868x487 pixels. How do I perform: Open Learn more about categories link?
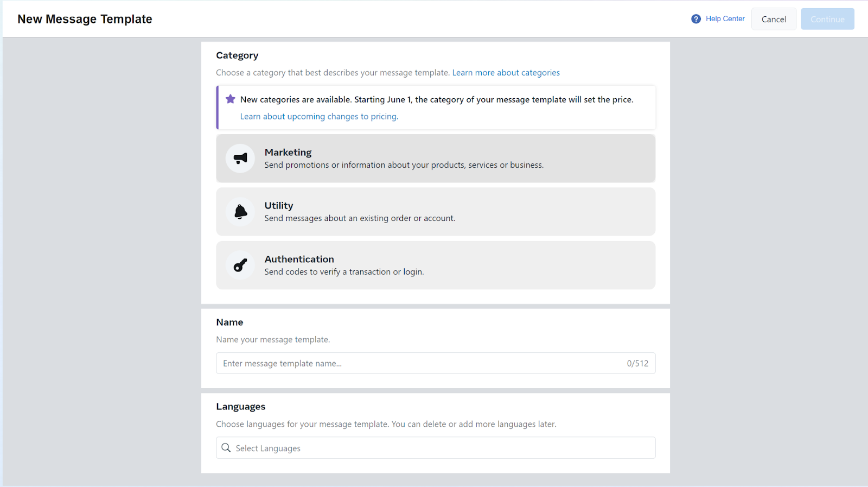pos(506,73)
